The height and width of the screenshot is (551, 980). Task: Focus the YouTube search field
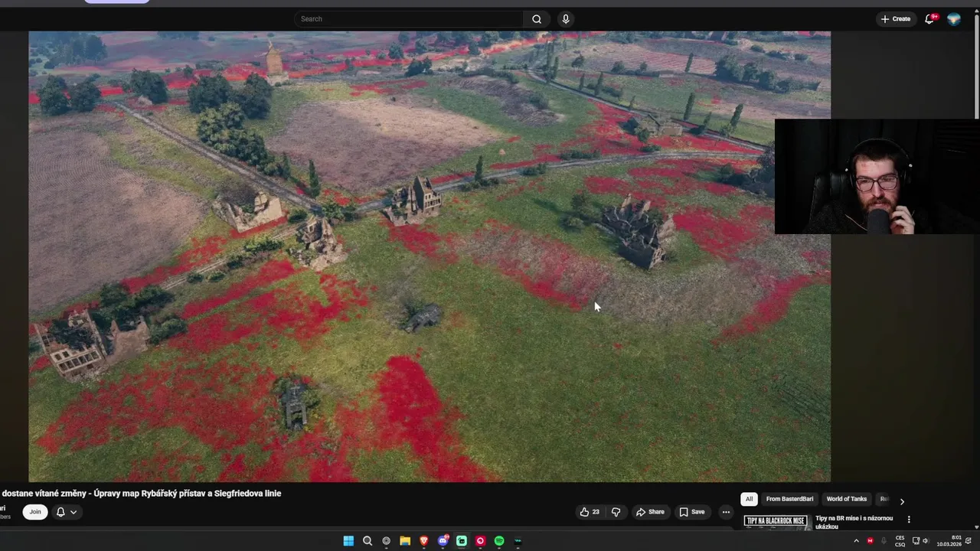tap(409, 19)
